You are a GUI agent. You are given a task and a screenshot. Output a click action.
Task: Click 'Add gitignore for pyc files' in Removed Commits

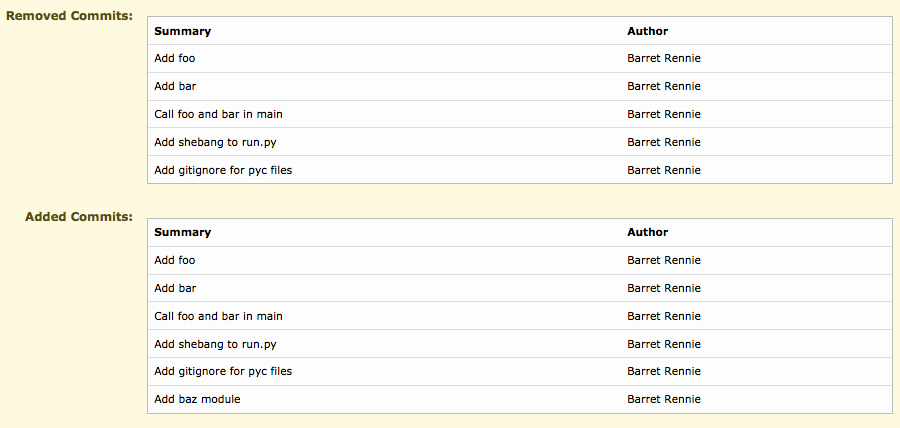point(223,170)
